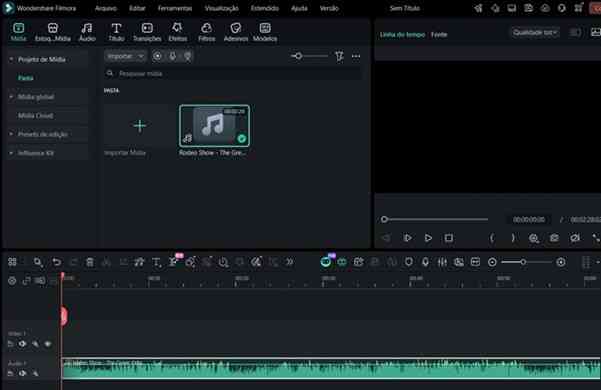Select the timeline search tool icon
This screenshot has width=601, height=390.
(x=38, y=262)
